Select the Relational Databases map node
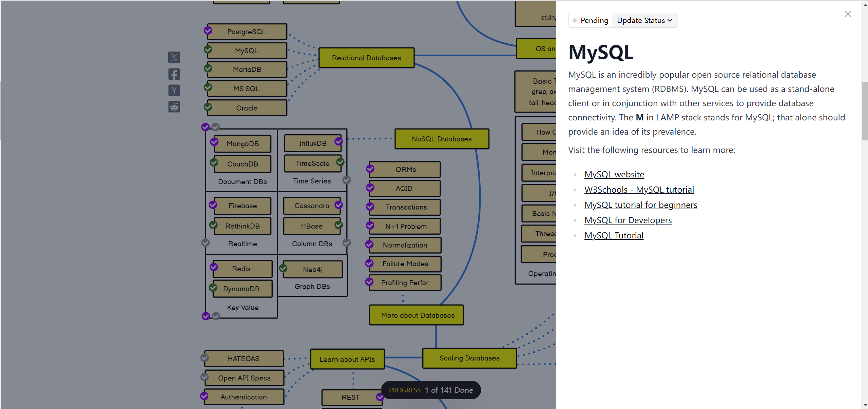This screenshot has width=868, height=409. click(365, 58)
